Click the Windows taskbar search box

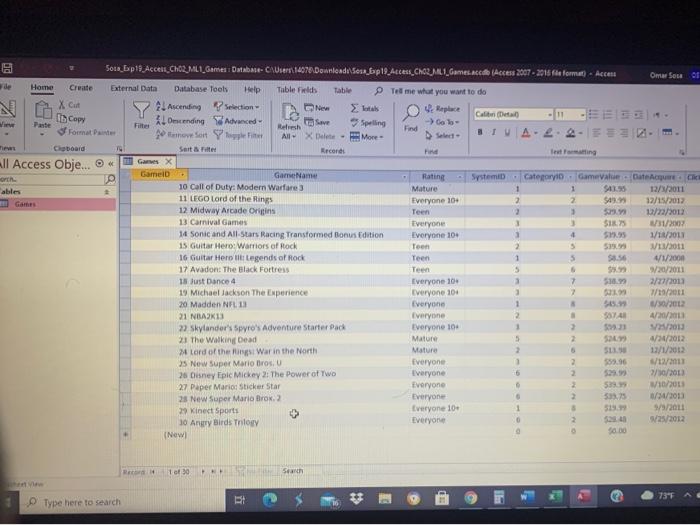(x=122, y=502)
